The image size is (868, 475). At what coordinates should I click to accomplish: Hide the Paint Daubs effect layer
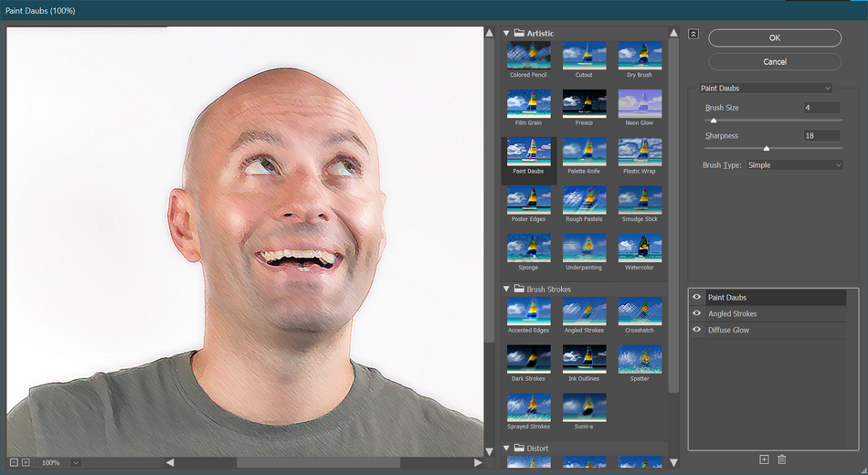[697, 297]
